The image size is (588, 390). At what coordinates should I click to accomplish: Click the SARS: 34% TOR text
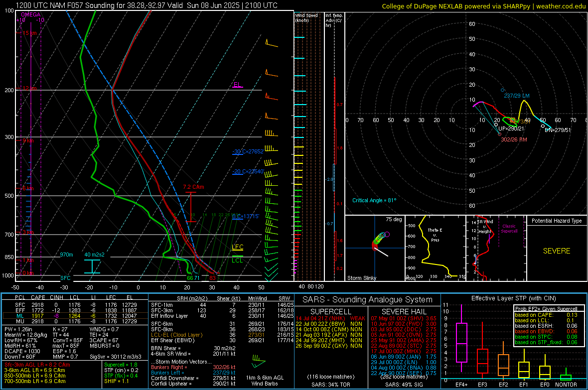coord(330,385)
